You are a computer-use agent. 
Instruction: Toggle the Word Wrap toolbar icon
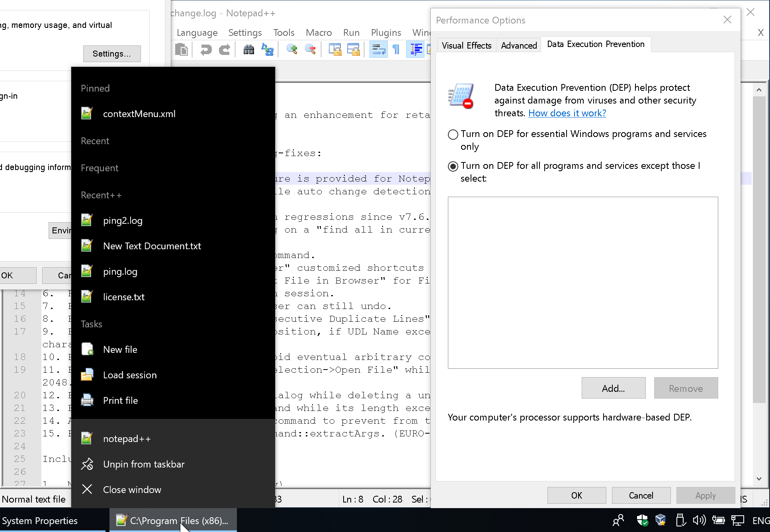click(x=378, y=50)
